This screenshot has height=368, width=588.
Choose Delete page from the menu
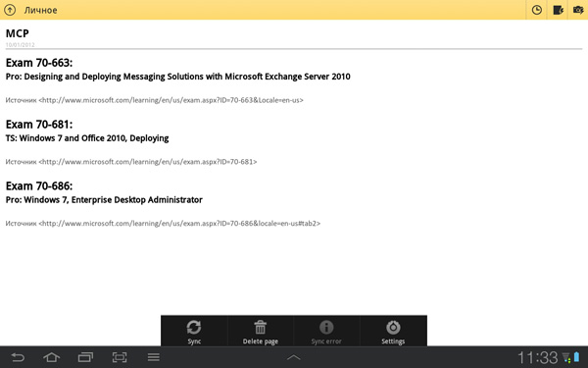pos(261,332)
